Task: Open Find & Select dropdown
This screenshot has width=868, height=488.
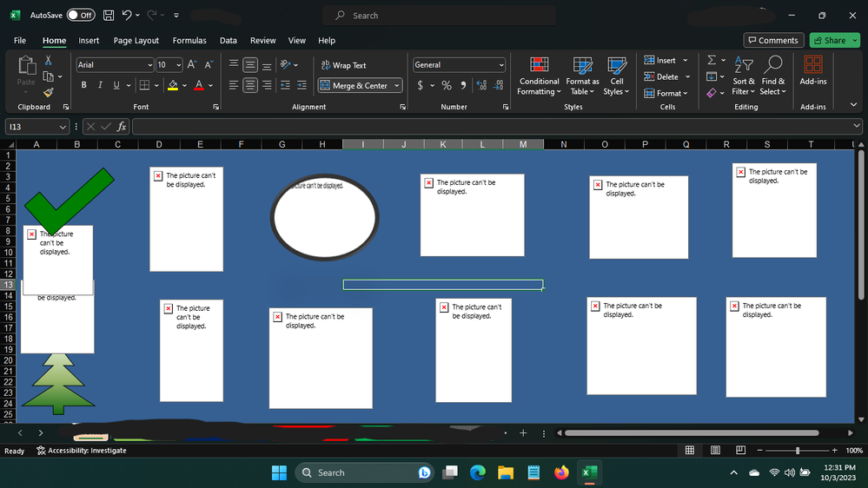Action: click(x=772, y=76)
